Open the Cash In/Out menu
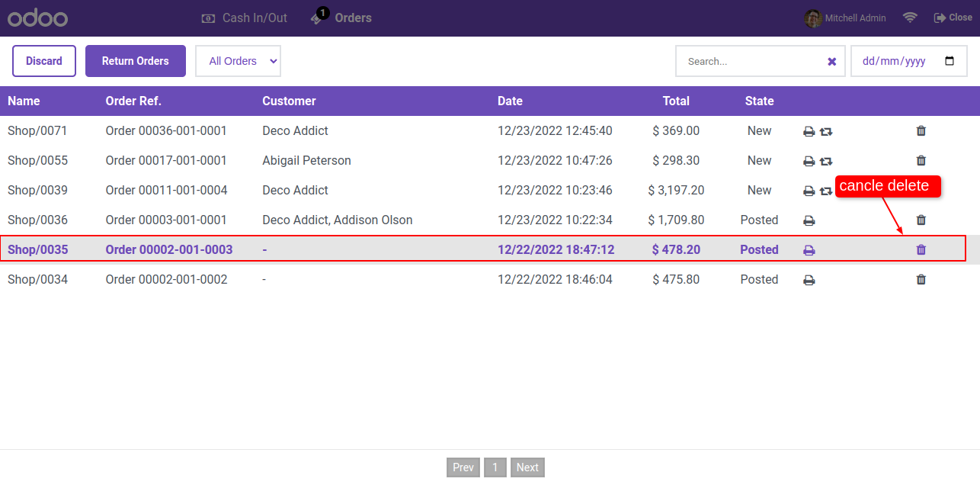This screenshot has height=485, width=980. [x=245, y=18]
